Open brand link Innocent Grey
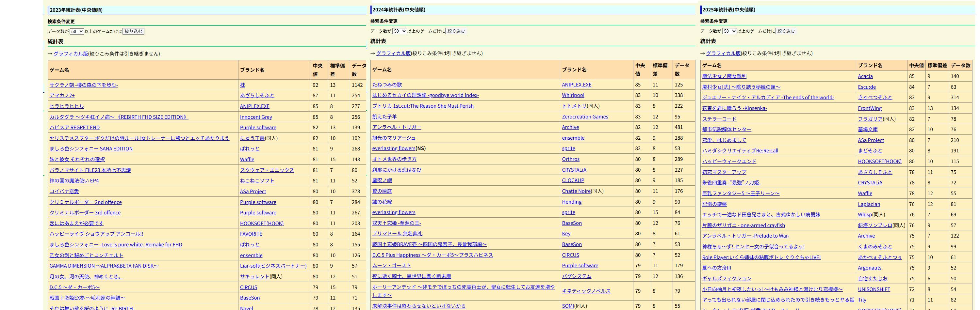The height and width of the screenshot is (310, 980). click(256, 117)
